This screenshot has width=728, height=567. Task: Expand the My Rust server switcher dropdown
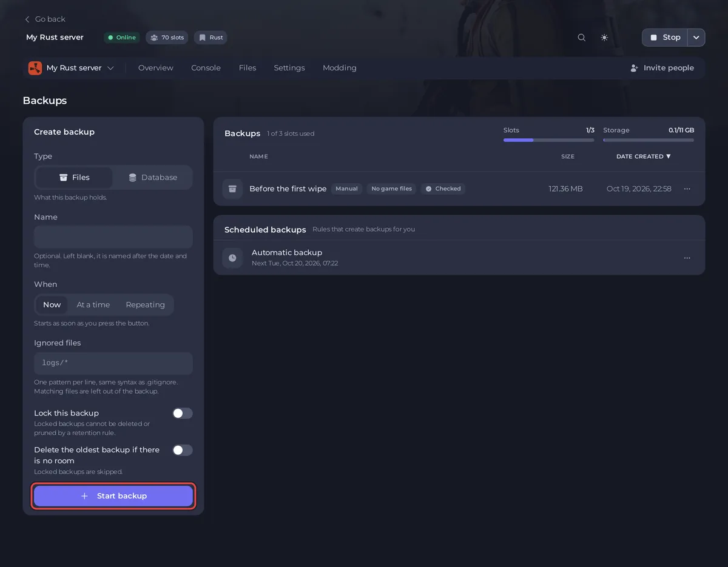(x=72, y=68)
